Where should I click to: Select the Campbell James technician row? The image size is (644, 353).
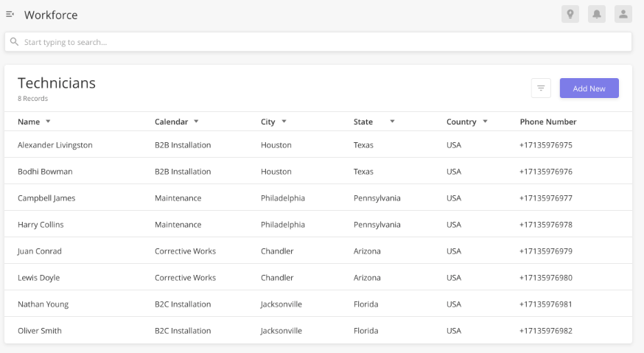click(318, 198)
